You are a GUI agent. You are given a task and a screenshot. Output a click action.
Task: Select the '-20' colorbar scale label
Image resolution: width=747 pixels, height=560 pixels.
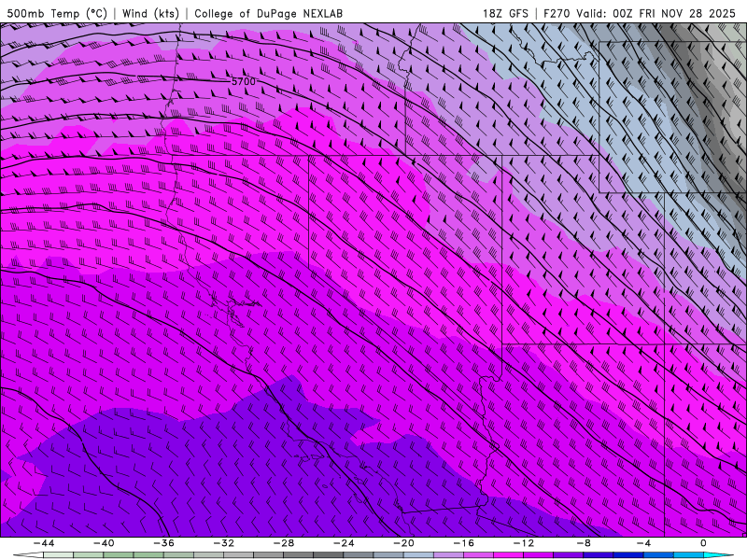[404, 543]
